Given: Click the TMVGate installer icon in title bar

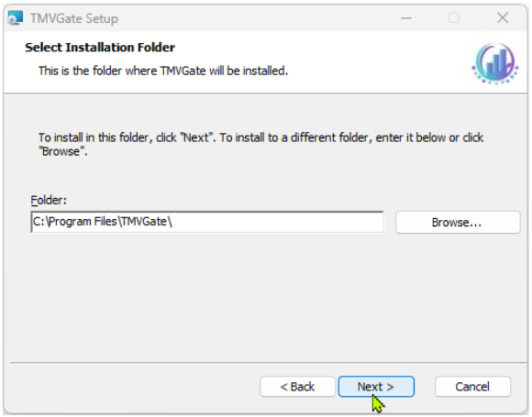Looking at the screenshot, I should click(x=16, y=18).
